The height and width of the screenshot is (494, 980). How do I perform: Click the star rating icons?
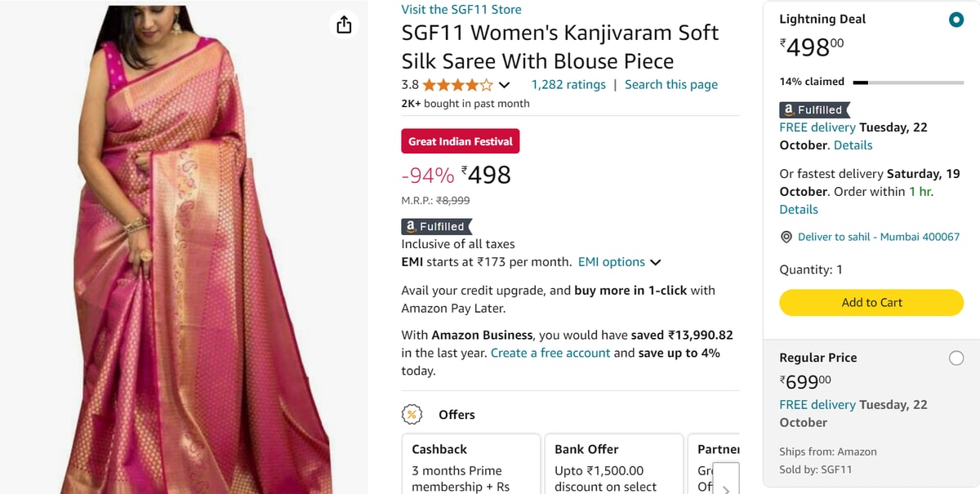457,85
